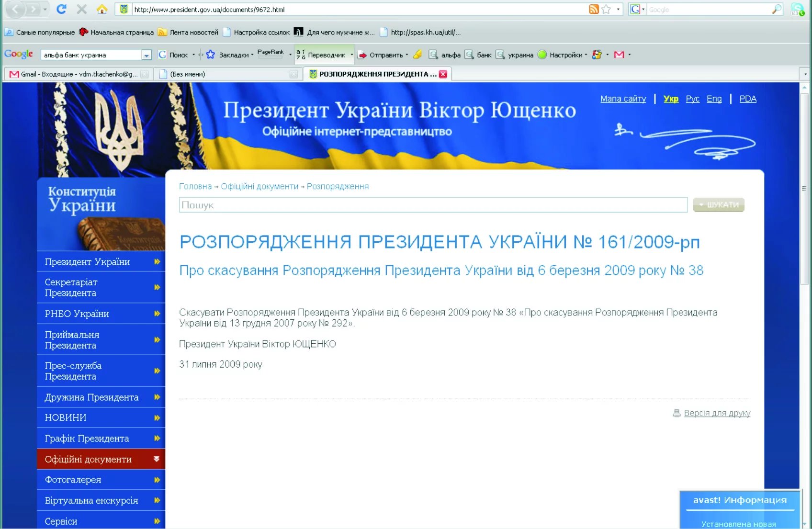Click the Конституція України banner image
This screenshot has height=529, width=812.
coord(101,214)
